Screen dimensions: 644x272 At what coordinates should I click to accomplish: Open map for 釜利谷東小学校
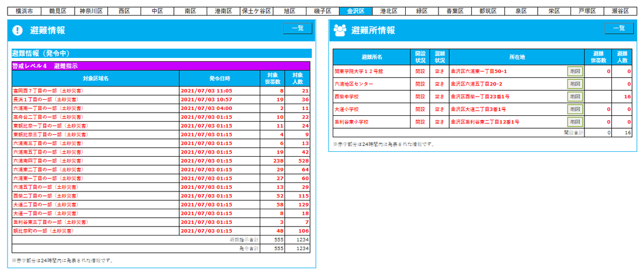[x=575, y=122]
